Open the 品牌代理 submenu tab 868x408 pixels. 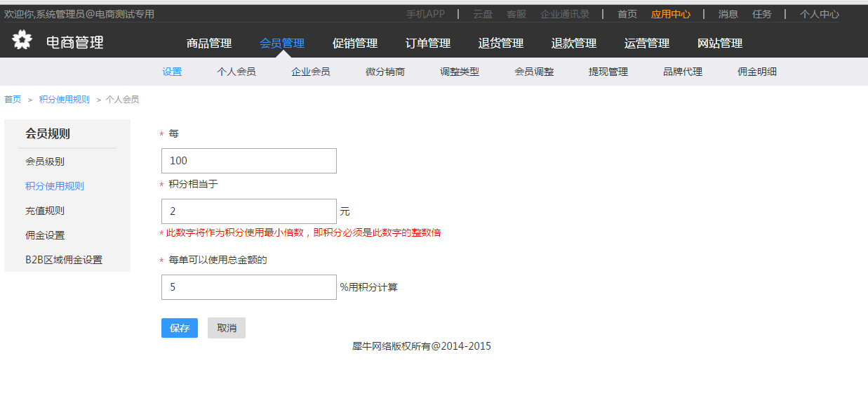683,72
